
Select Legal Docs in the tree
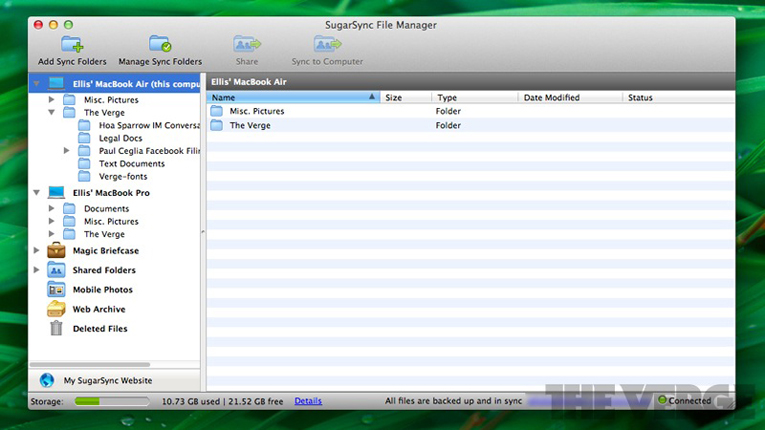point(121,138)
